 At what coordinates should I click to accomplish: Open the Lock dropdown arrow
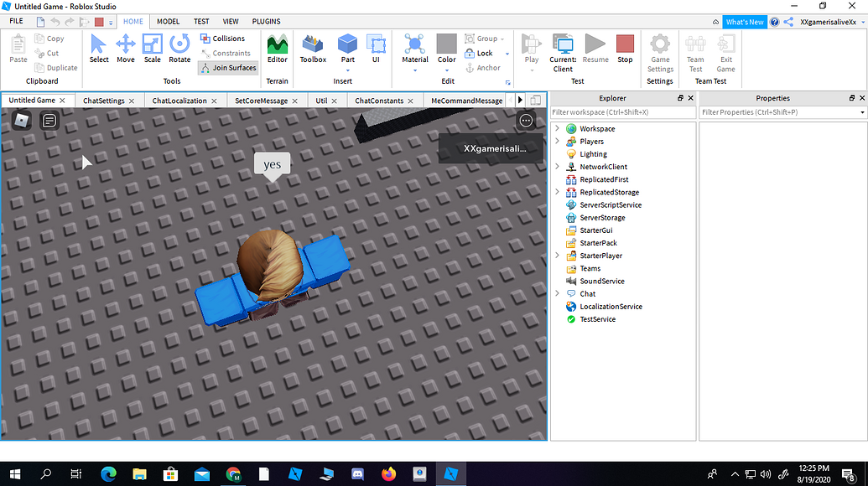(507, 54)
